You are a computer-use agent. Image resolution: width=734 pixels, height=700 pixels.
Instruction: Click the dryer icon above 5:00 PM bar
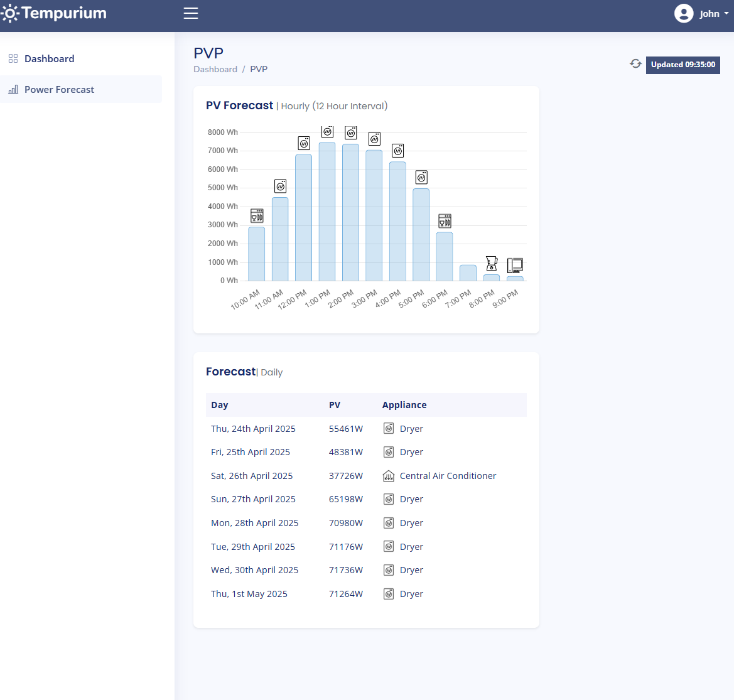click(x=421, y=178)
